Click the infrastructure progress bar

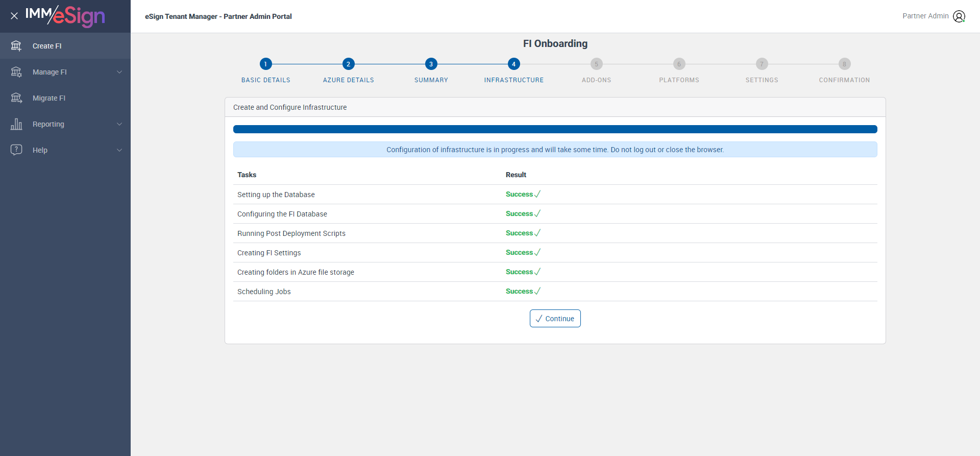click(555, 129)
